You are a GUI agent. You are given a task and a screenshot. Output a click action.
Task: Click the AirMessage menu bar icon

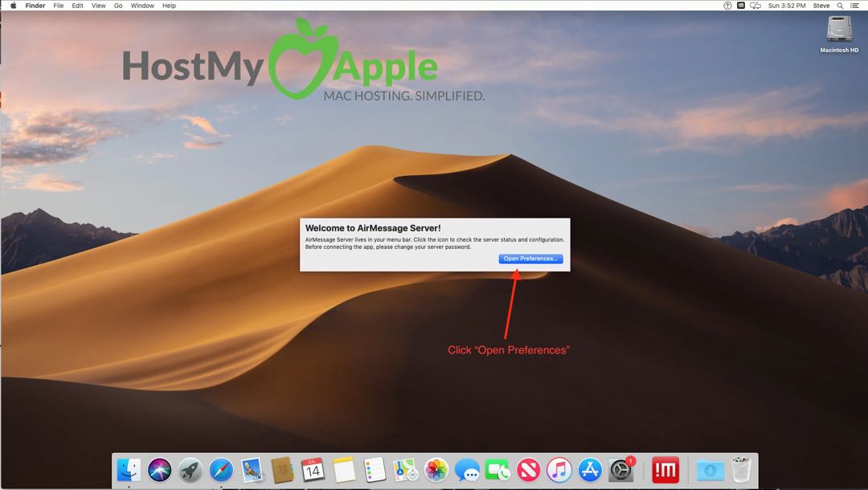741,6
